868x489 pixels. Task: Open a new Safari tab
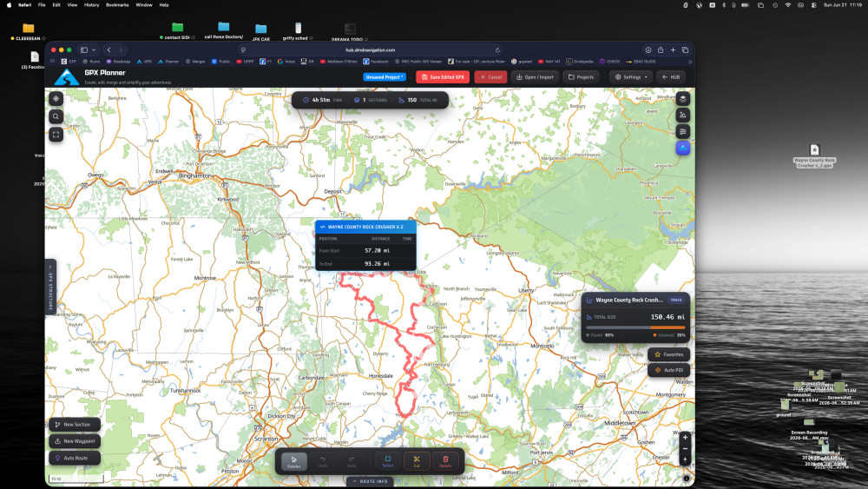[x=673, y=50]
